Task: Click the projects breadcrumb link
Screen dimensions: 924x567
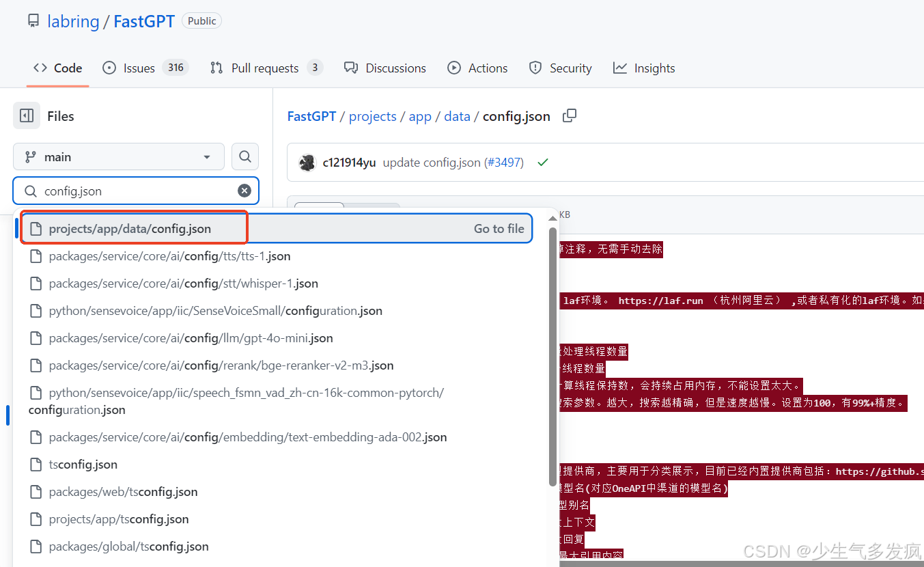Action: pos(372,116)
